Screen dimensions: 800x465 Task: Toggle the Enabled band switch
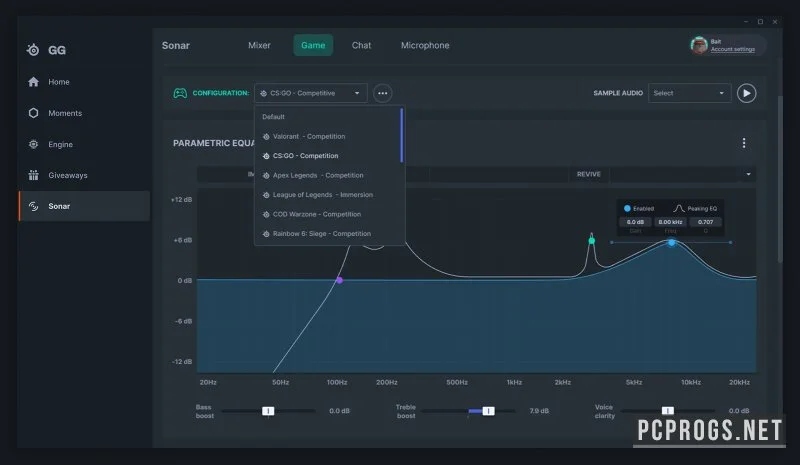pyautogui.click(x=627, y=208)
